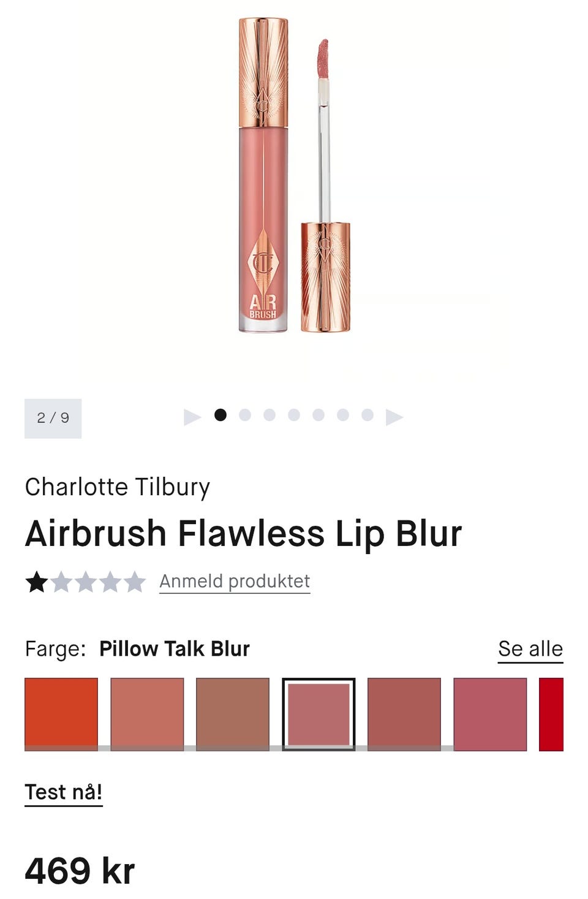Select the first carousel dot
588x899 pixels.
pyautogui.click(x=221, y=415)
